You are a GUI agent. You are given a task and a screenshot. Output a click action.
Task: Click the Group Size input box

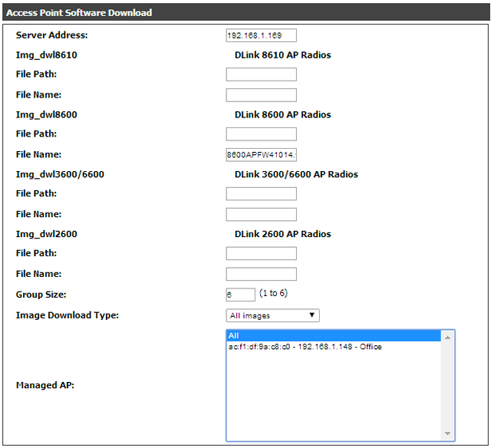pyautogui.click(x=240, y=295)
